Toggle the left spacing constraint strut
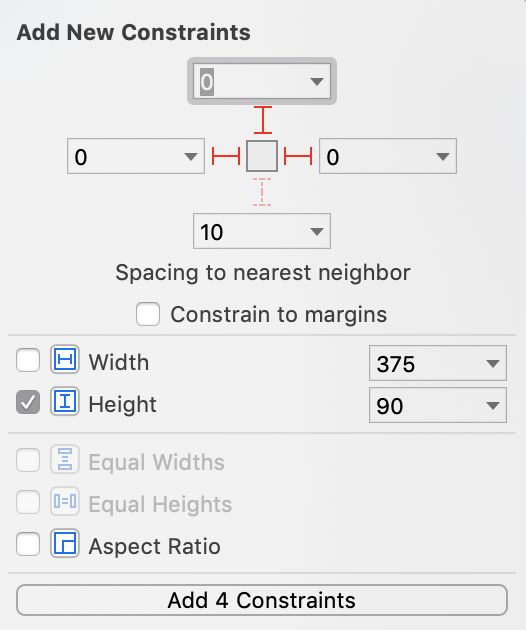526x630 pixels. click(x=226, y=156)
